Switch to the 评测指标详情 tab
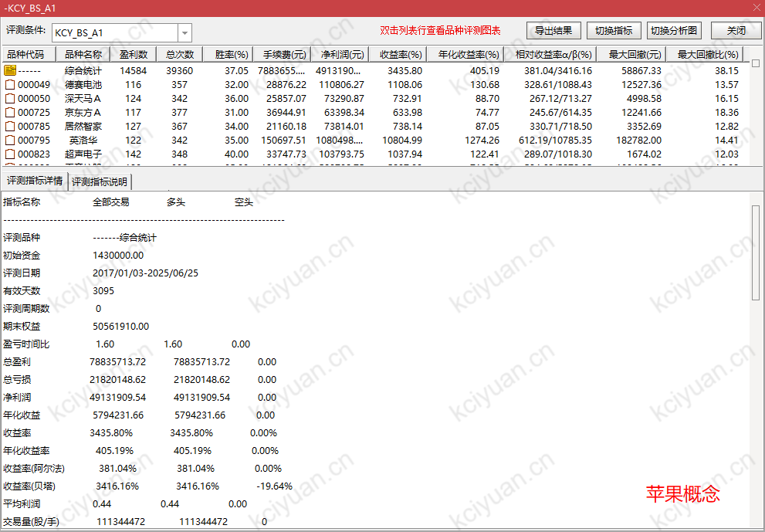The image size is (765, 532). point(35,181)
